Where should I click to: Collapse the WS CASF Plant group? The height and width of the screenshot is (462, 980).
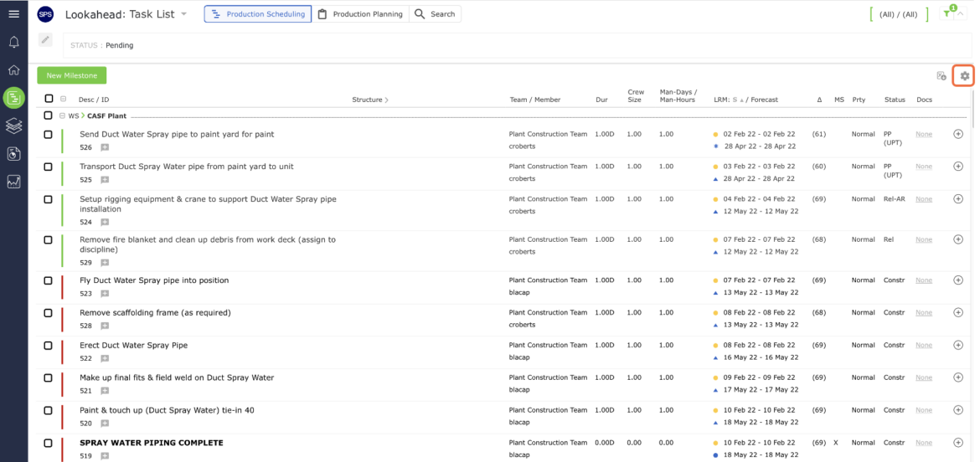click(62, 116)
